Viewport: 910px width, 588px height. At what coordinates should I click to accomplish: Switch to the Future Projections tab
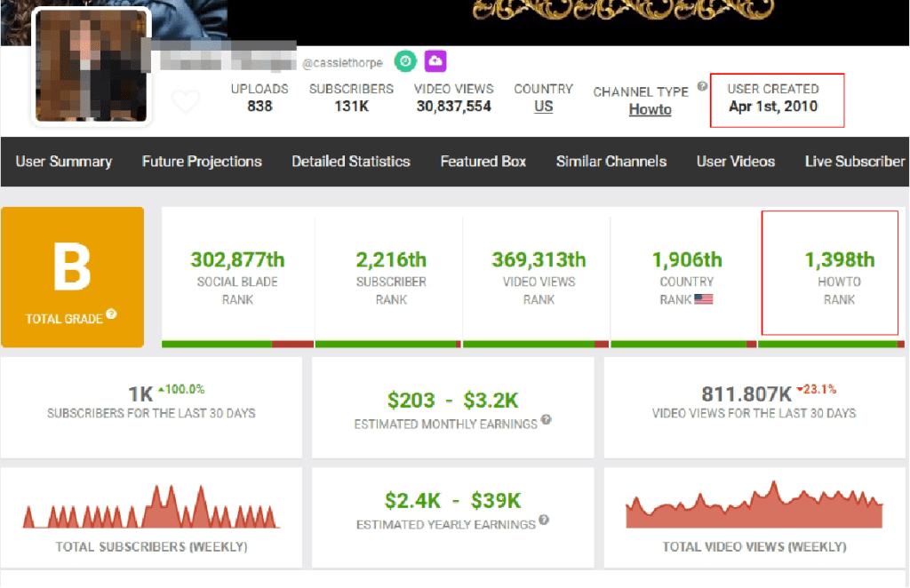[x=202, y=162]
